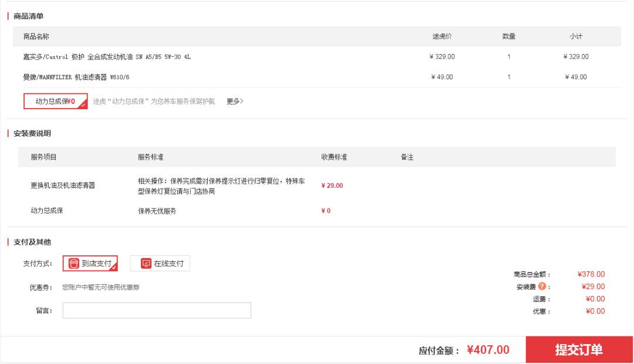Click the checkmark corner of 动力总成保 tag

click(x=83, y=105)
